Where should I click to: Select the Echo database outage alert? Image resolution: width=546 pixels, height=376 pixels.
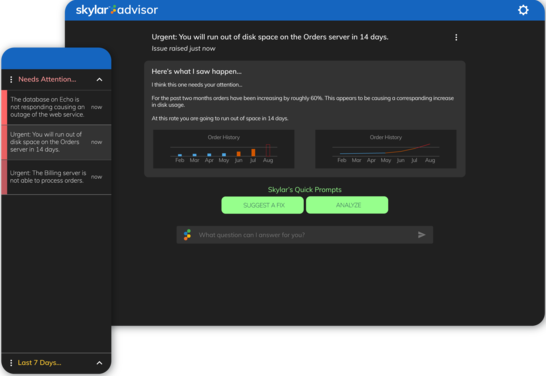[56, 107]
